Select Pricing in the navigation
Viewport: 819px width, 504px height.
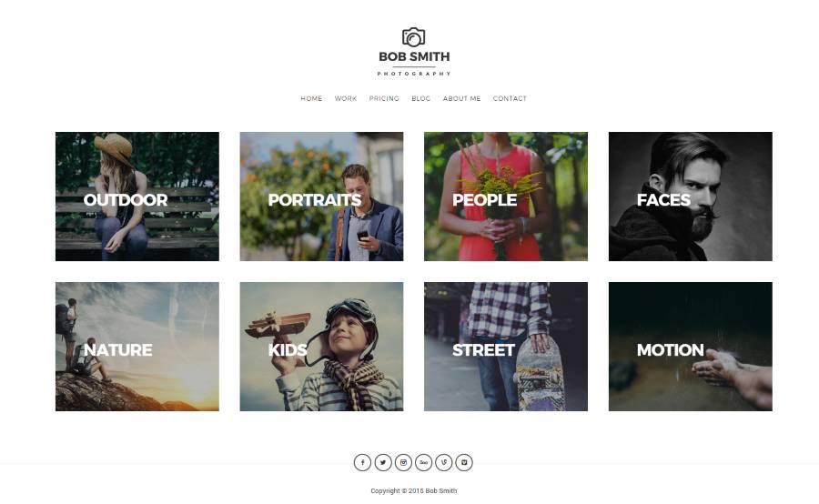point(384,99)
